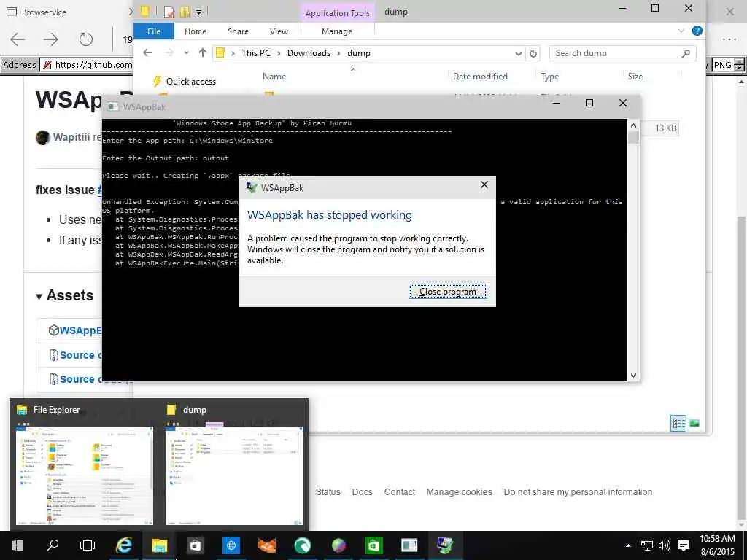Open the Status footer link
The width and height of the screenshot is (747, 560).
pos(328,492)
